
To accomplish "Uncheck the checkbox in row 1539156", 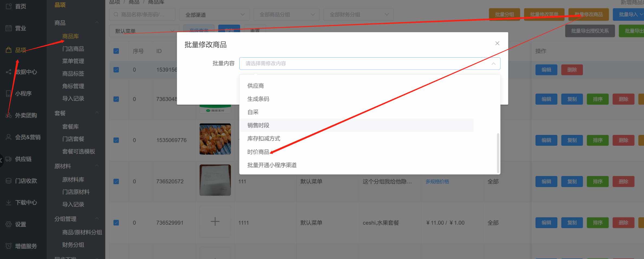I will [116, 70].
